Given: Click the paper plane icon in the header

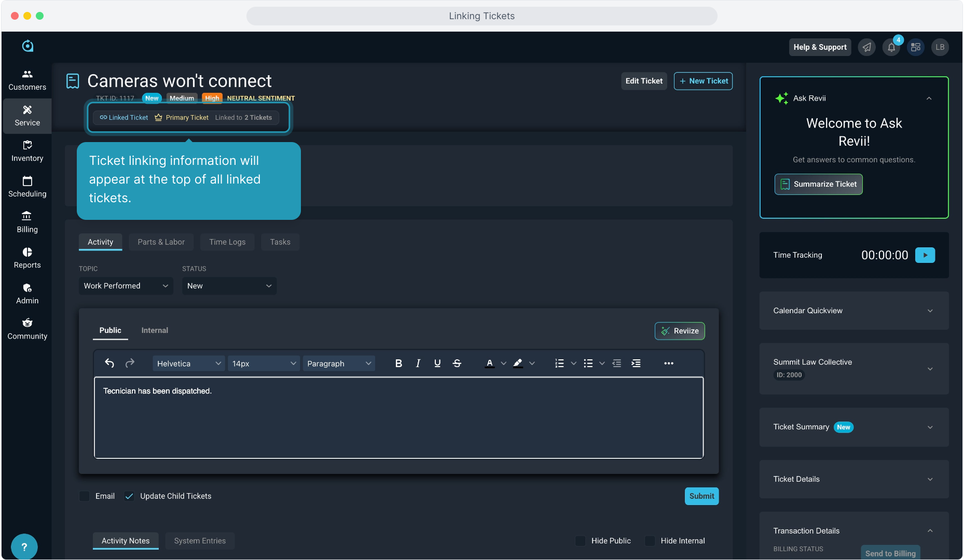Looking at the screenshot, I should 866,48.
